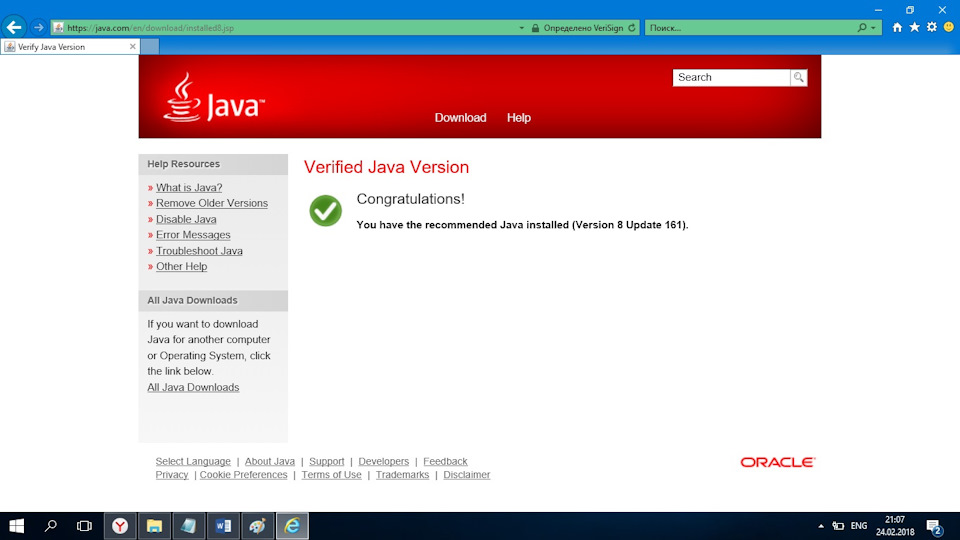Switch the ENG input language indicator
The image size is (960, 540).
(859, 526)
